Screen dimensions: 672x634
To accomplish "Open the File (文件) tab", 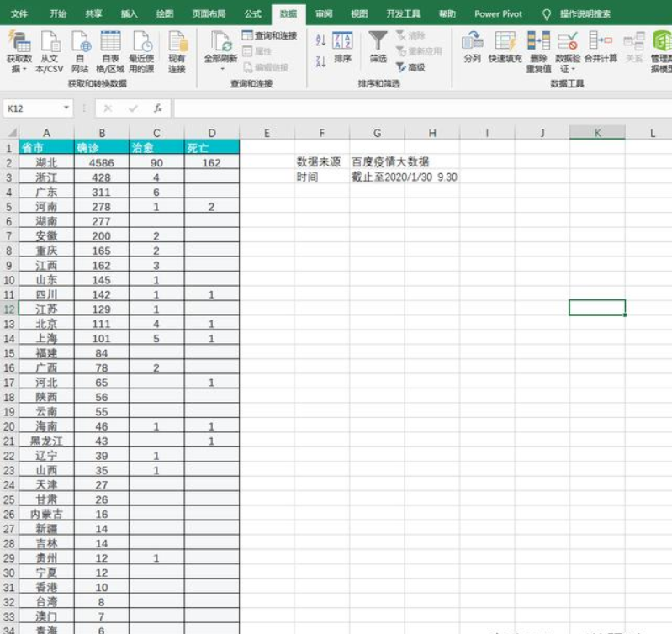I will (x=19, y=14).
